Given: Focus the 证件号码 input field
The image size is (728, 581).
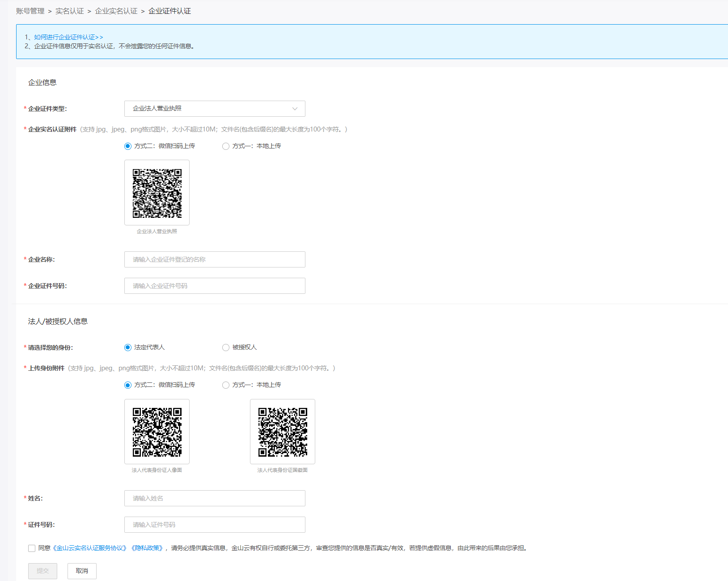Looking at the screenshot, I should coord(215,525).
